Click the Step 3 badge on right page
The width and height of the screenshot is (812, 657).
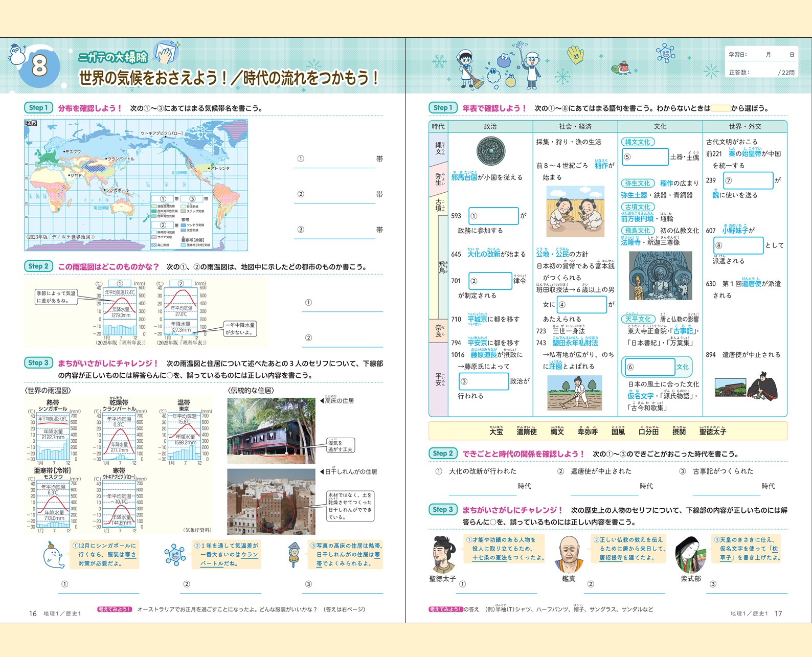click(442, 510)
